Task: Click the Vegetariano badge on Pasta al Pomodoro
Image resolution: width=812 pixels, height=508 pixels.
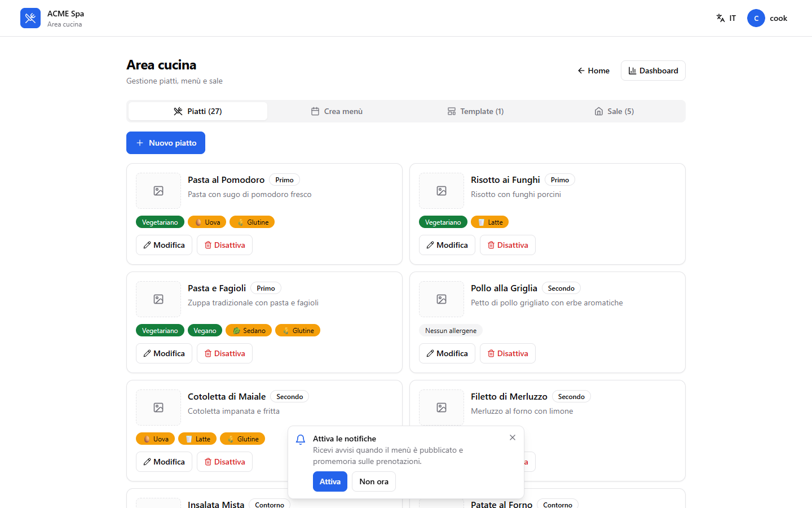Action: point(160,222)
